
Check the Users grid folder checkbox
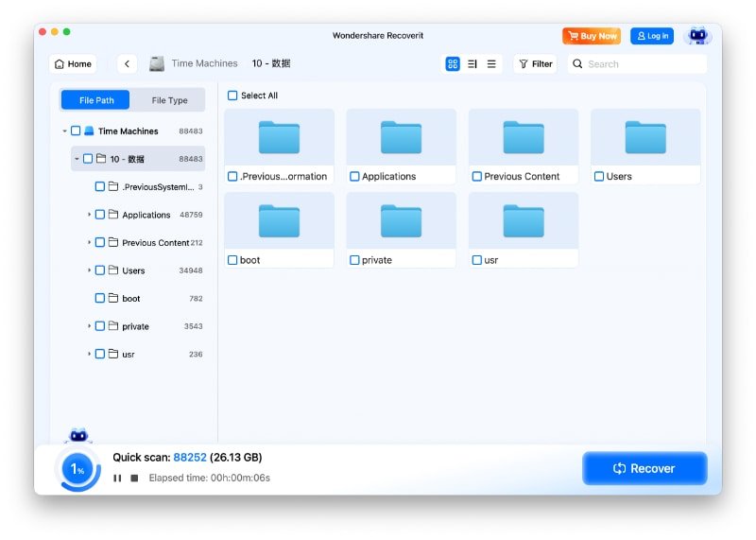tap(599, 177)
